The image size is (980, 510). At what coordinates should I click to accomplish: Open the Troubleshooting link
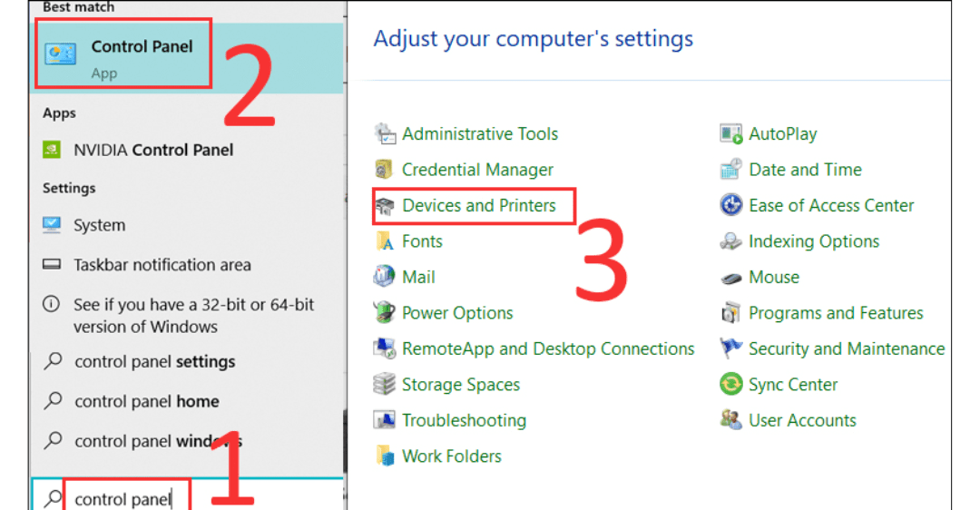(464, 420)
